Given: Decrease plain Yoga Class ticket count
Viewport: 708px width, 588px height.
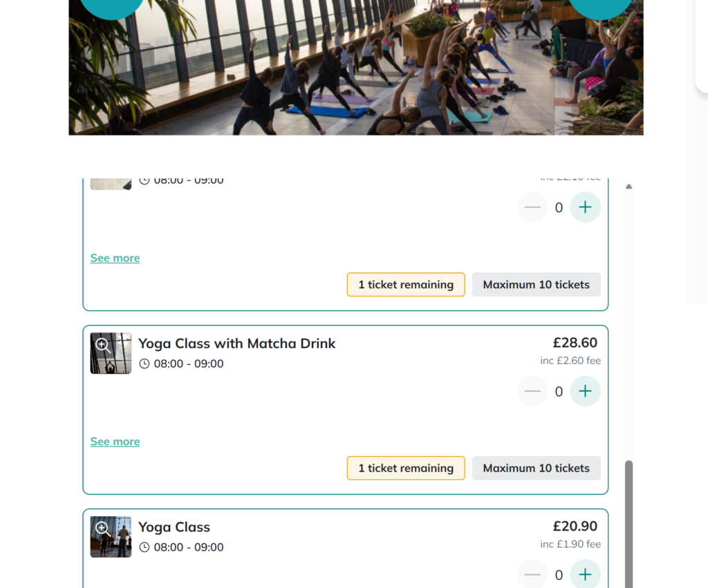Looking at the screenshot, I should [532, 574].
